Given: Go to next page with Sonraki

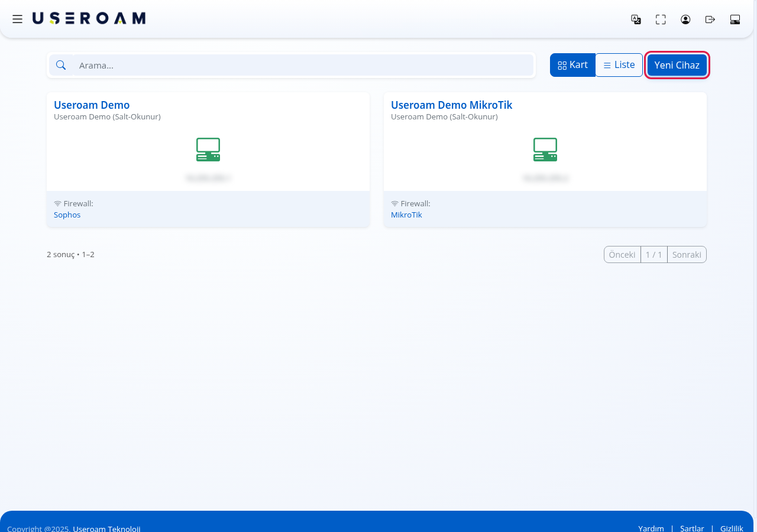Looking at the screenshot, I should click(x=687, y=255).
